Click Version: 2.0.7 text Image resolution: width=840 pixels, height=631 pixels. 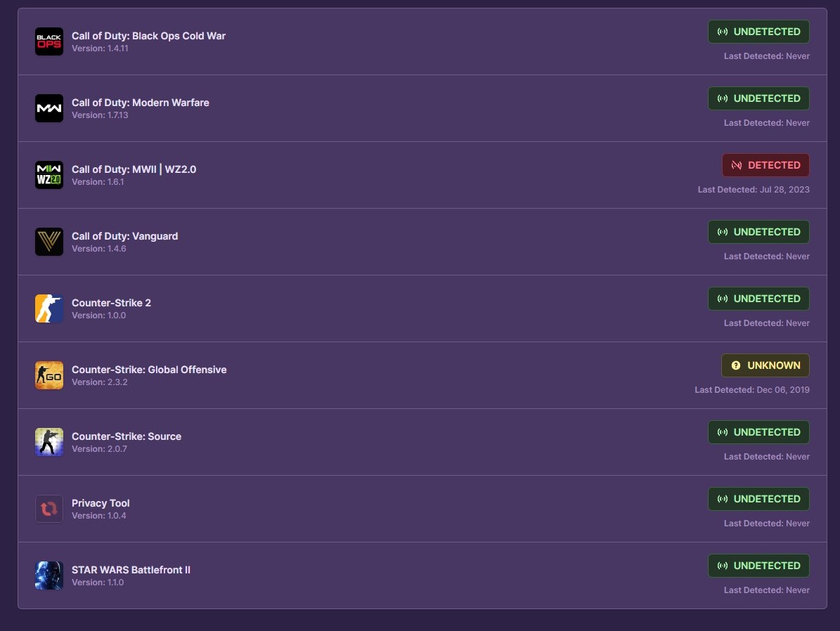[x=100, y=449]
